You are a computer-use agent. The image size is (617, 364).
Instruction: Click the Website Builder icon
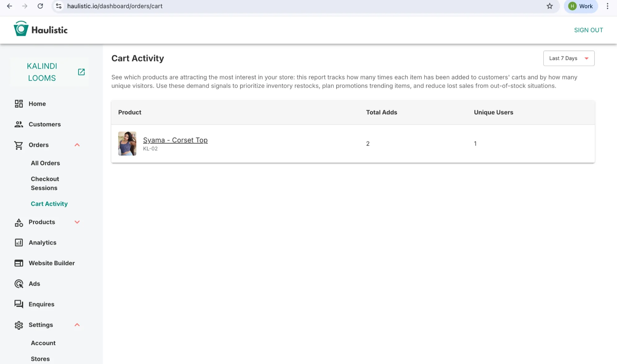tap(19, 263)
